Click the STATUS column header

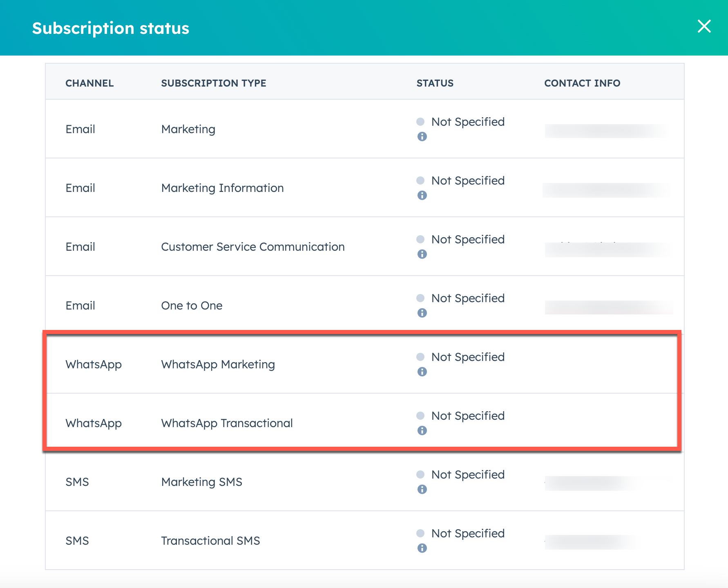tap(435, 83)
